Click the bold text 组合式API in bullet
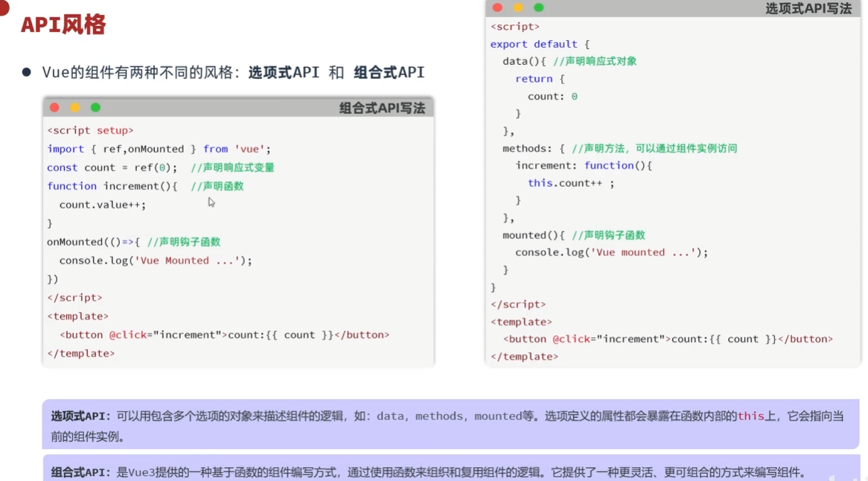Image resolution: width=868 pixels, height=481 pixels. pyautogui.click(x=389, y=72)
